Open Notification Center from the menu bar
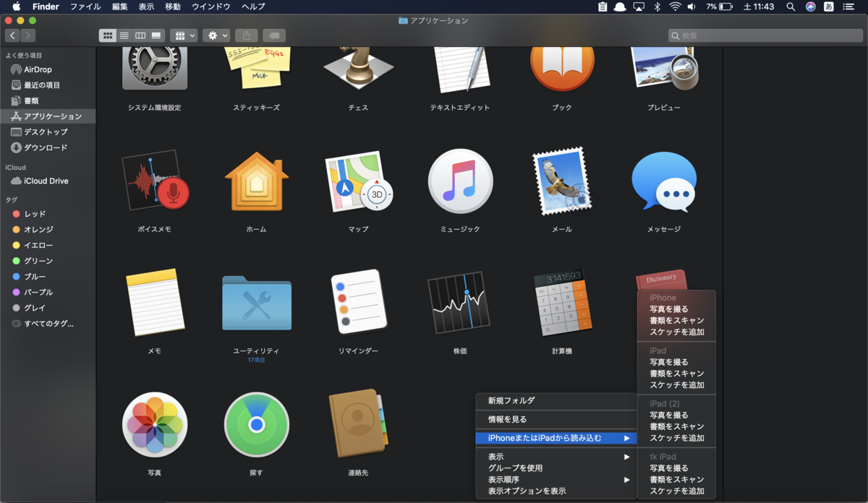Screen dimensions: 868x503 click(x=848, y=7)
